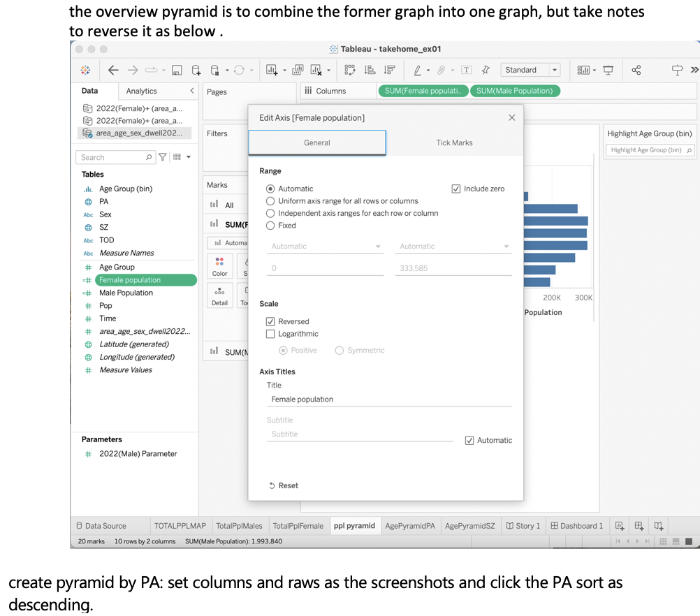Select the Fixed range radio button
This screenshot has width=700, height=616.
pos(270,226)
